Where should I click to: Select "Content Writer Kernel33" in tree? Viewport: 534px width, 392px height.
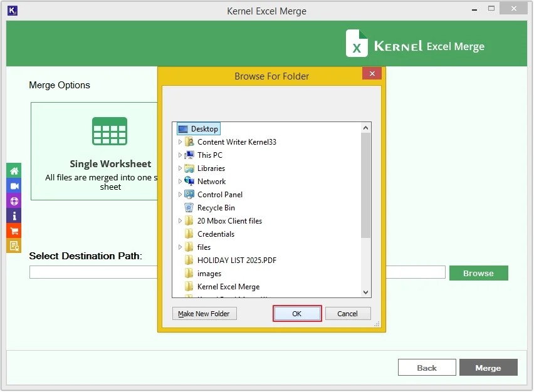click(237, 142)
